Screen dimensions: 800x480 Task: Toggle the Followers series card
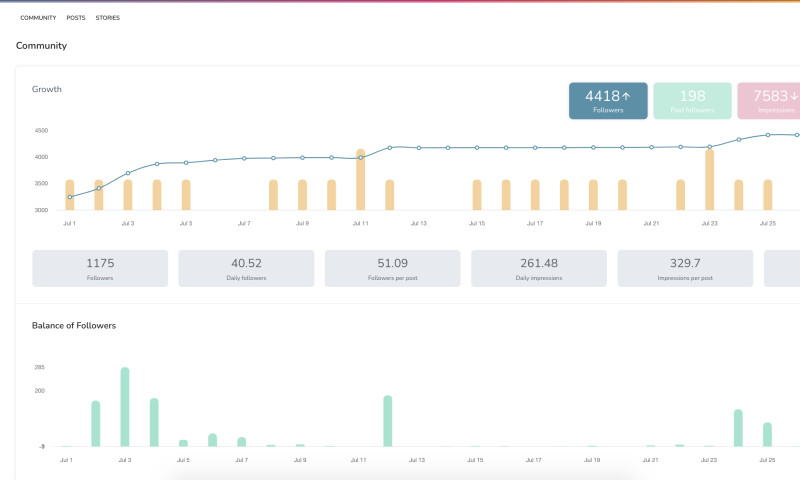[x=608, y=101]
